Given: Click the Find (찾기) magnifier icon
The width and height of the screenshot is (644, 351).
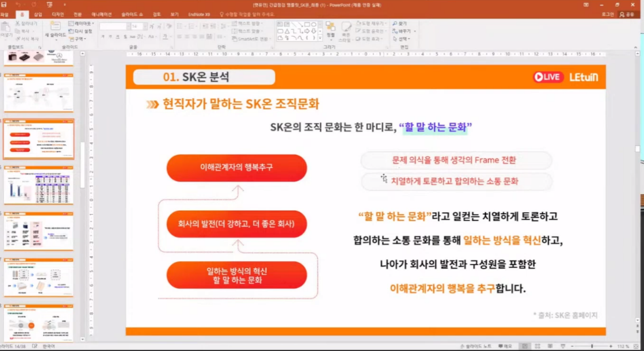Looking at the screenshot, I should (395, 24).
